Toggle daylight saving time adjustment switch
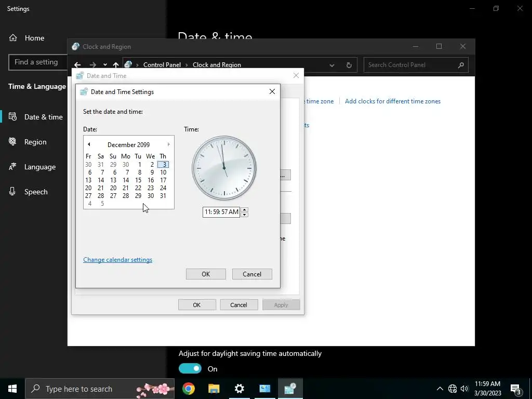532x399 pixels. [x=190, y=368]
